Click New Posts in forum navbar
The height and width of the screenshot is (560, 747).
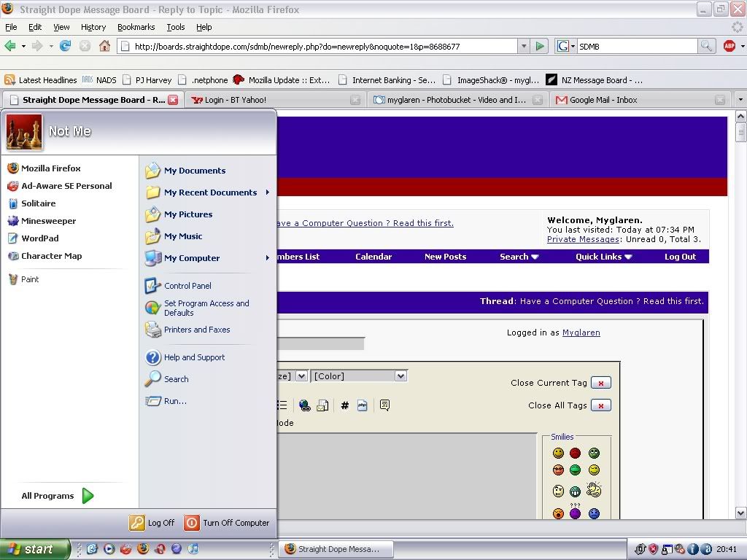pos(446,257)
